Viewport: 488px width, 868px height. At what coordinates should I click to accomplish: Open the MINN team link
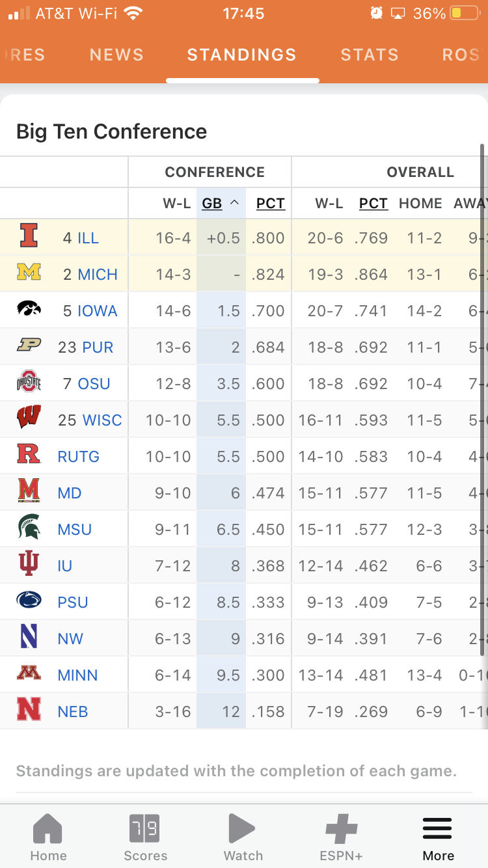(x=77, y=675)
